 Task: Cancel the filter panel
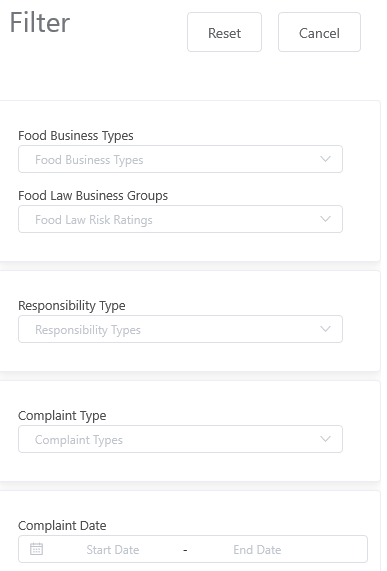pos(319,32)
